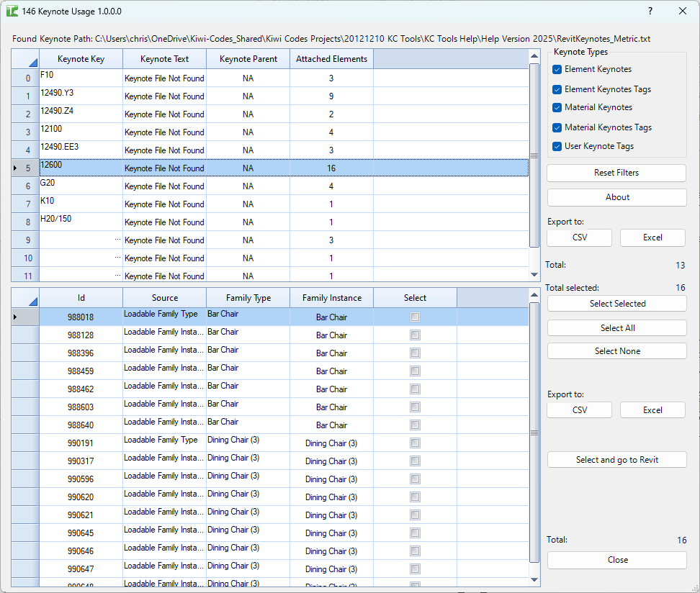
Task: Export the keynote list to Excel (upper)
Action: click(x=652, y=237)
